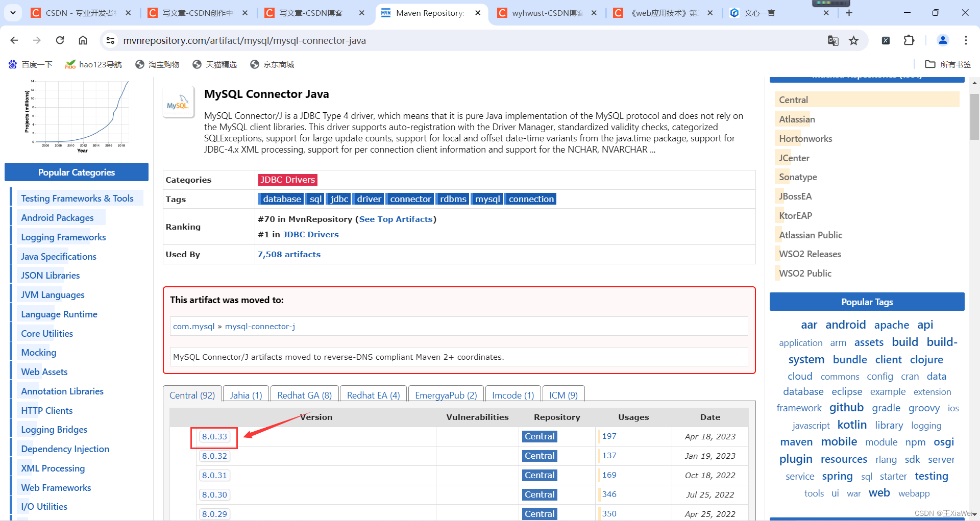Bookmark this page with the star icon

pos(853,40)
